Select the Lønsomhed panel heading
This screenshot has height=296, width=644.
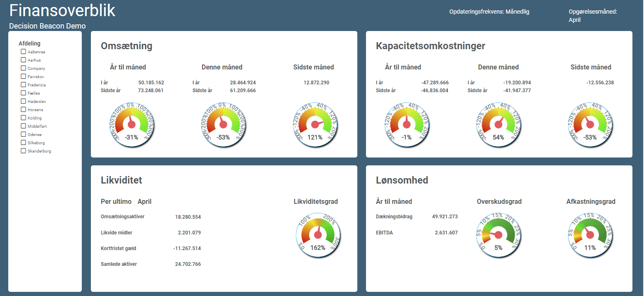[402, 180]
